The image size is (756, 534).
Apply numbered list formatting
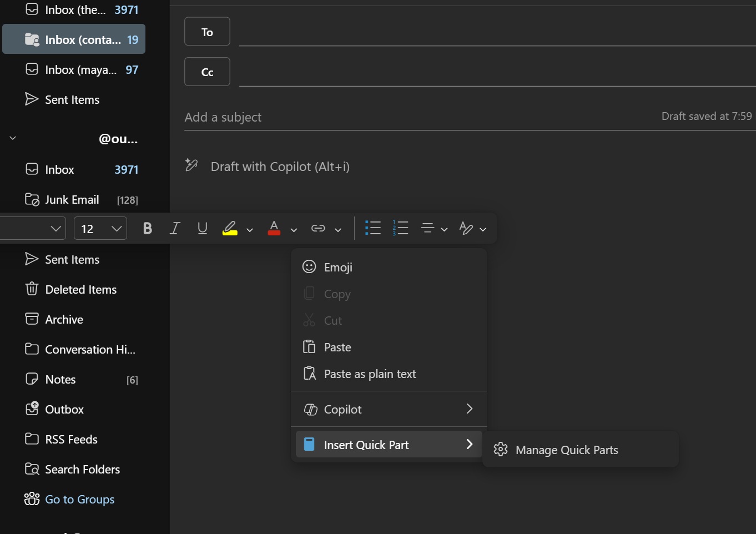[400, 228]
